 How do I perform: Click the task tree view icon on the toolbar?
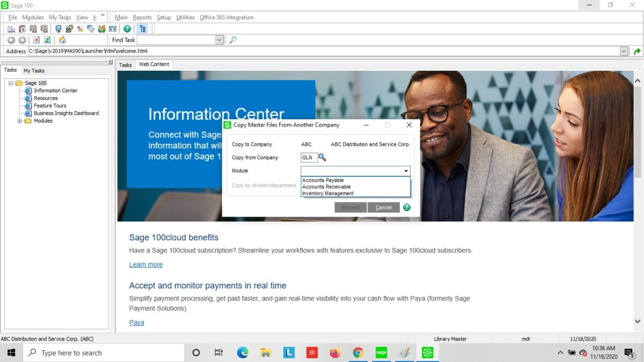tap(142, 28)
